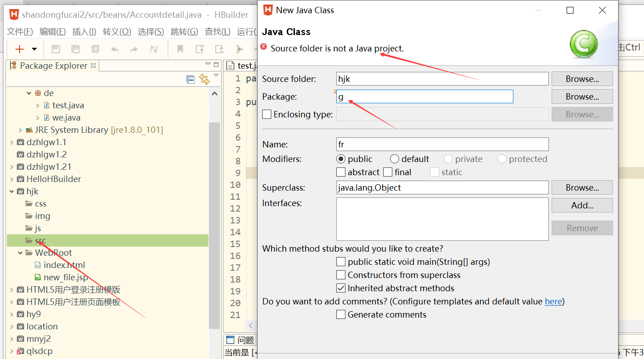The height and width of the screenshot is (359, 644).
Task: Open the 选择(S) menu
Action: pyautogui.click(x=151, y=31)
